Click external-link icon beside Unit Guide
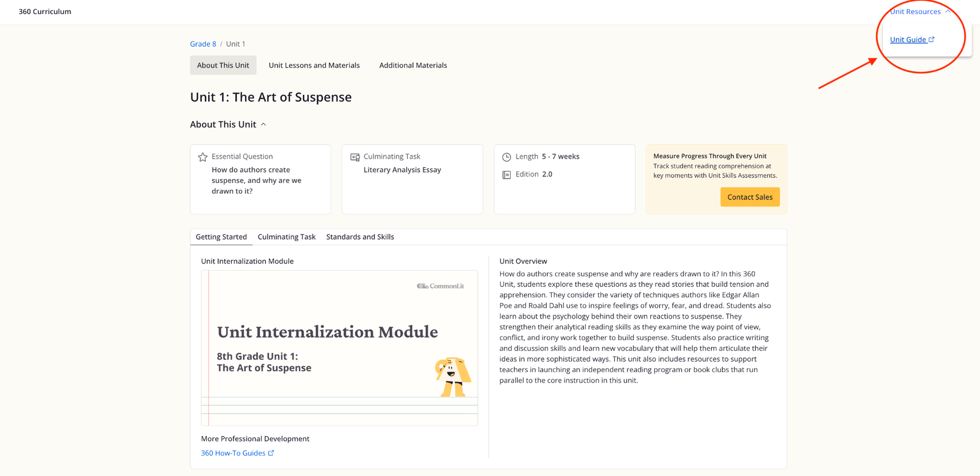This screenshot has height=476, width=980. coord(931,40)
